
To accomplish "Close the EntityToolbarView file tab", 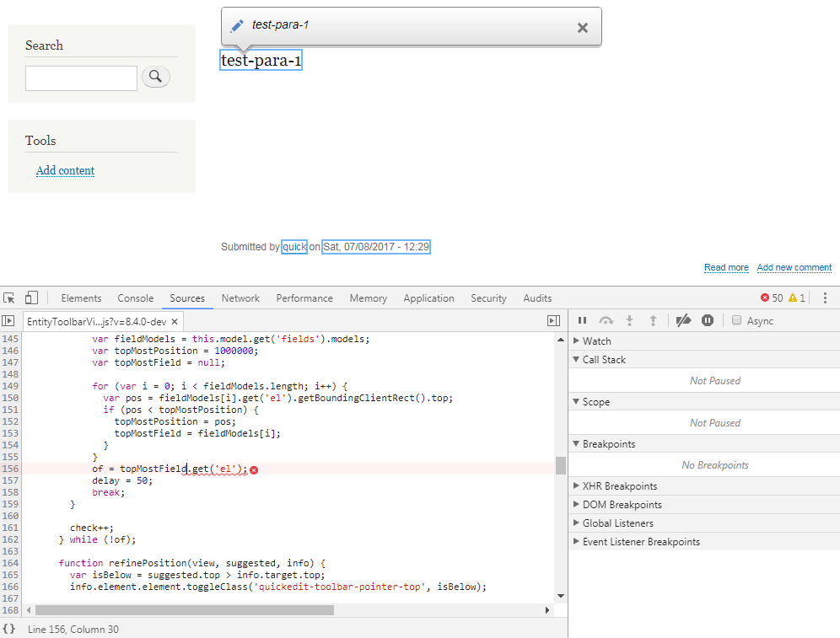I will 174,322.
